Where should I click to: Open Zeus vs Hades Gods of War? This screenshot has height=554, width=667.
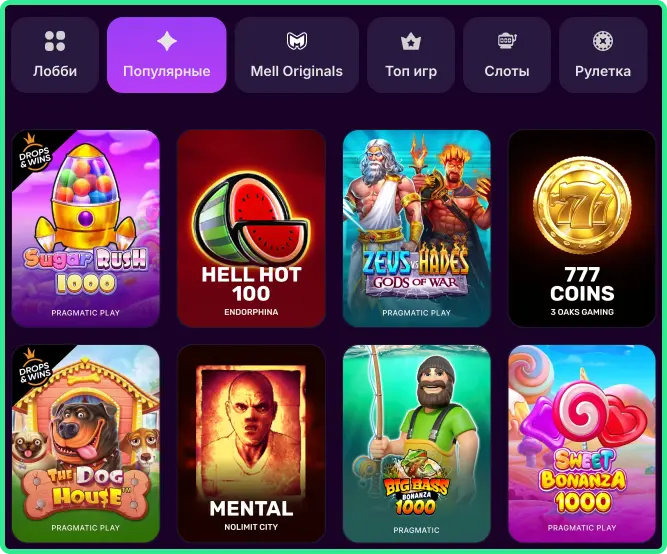pos(416,228)
